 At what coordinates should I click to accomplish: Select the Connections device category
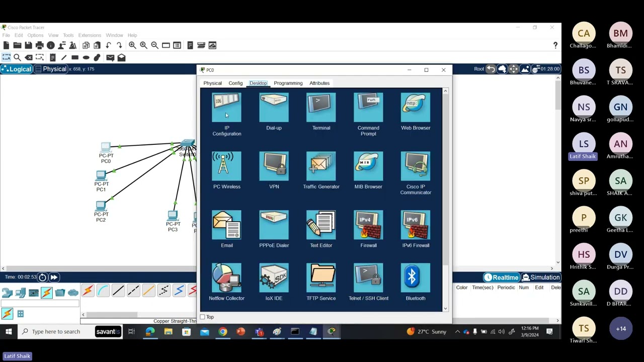(x=47, y=292)
